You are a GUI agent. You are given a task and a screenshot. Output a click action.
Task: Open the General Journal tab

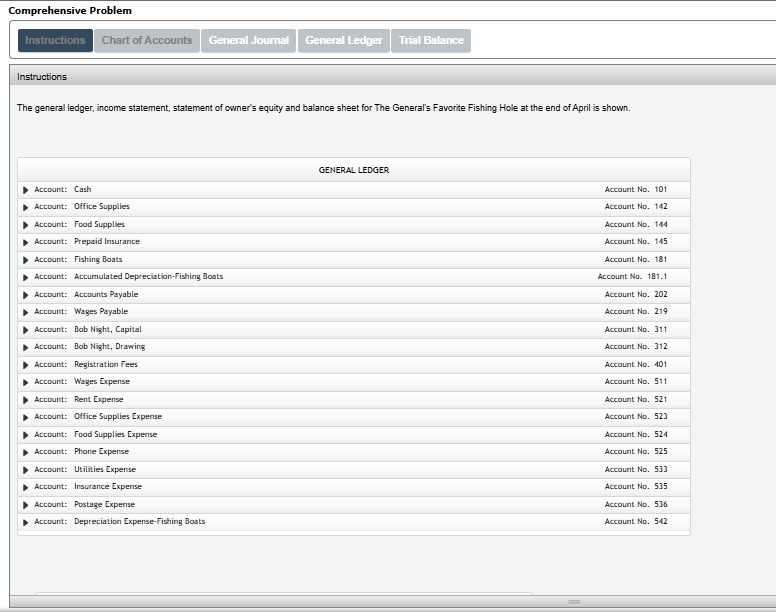(248, 41)
